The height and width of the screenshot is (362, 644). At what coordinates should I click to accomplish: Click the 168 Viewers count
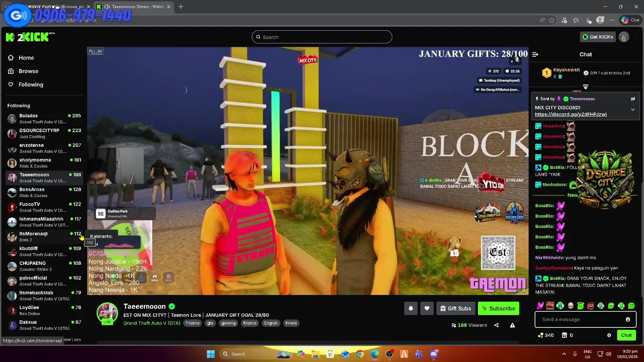(469, 325)
